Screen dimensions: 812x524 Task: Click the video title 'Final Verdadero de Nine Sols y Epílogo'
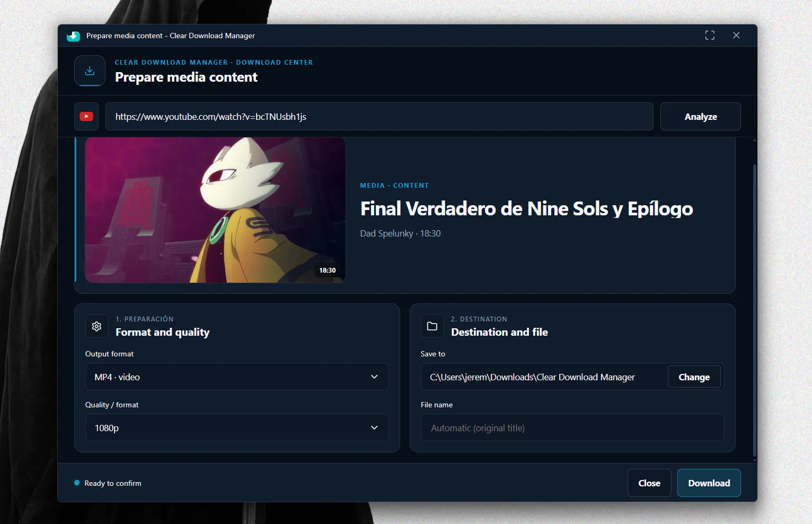tap(527, 209)
